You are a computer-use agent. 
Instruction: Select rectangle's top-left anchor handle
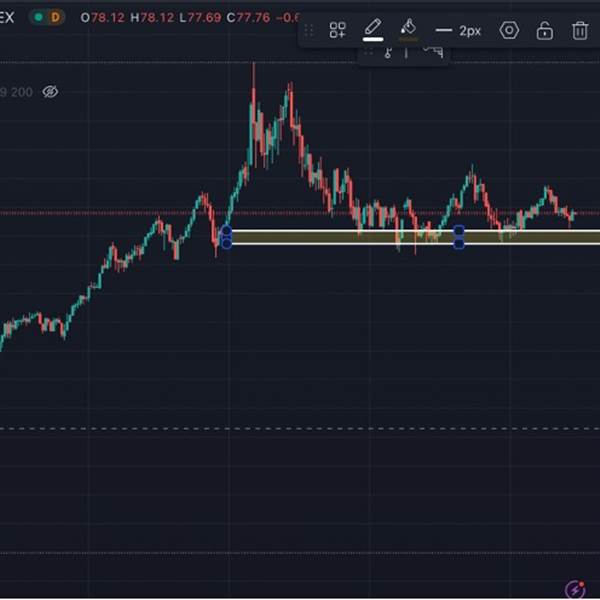pyautogui.click(x=226, y=231)
